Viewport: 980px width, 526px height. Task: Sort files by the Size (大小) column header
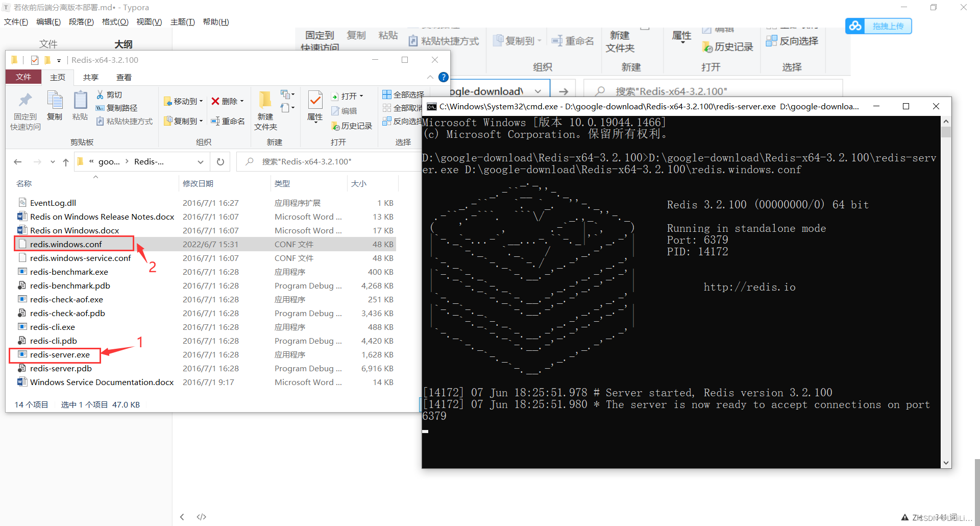pyautogui.click(x=359, y=183)
